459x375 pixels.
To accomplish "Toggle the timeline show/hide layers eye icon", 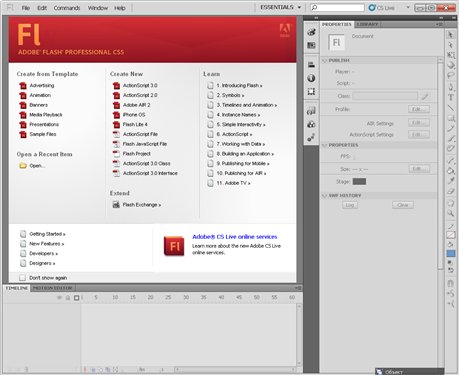I will click(x=60, y=298).
